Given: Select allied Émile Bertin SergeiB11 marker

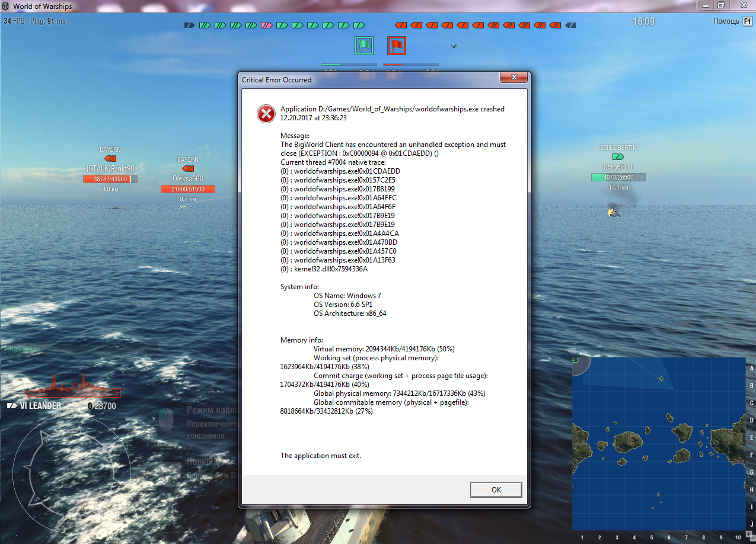Looking at the screenshot, I should [x=618, y=157].
